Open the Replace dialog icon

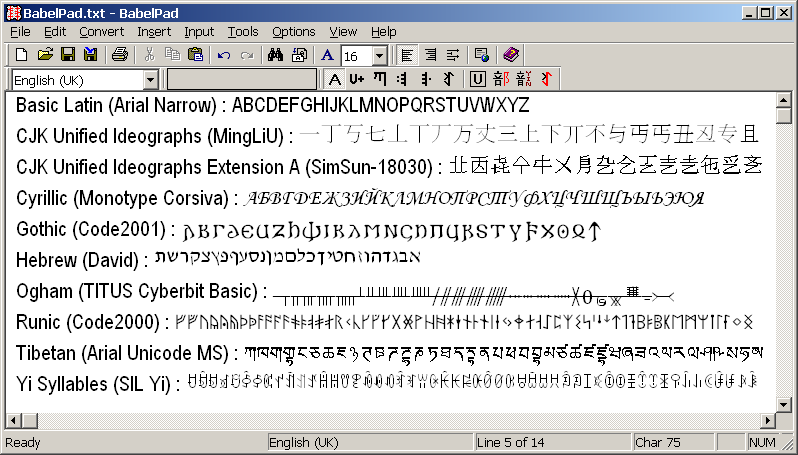(299, 54)
